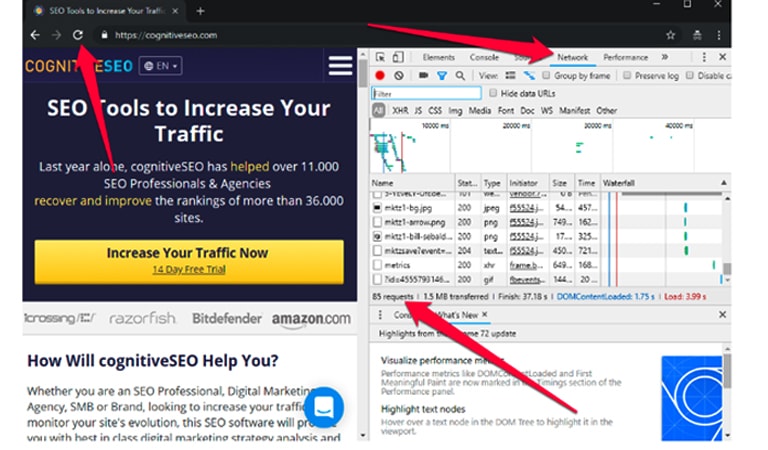This screenshot has width=768, height=450.
Task: Click the browser address bar URL
Action: [x=166, y=35]
